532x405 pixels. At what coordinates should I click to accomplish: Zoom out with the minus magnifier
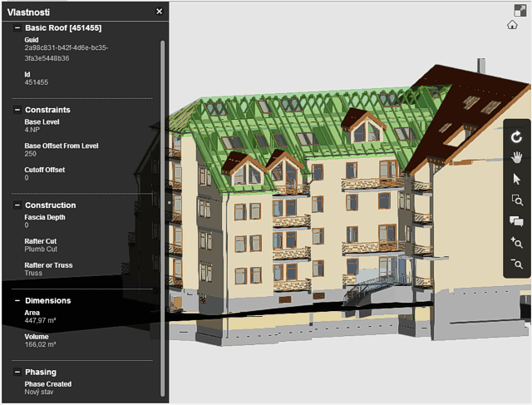pos(516,264)
